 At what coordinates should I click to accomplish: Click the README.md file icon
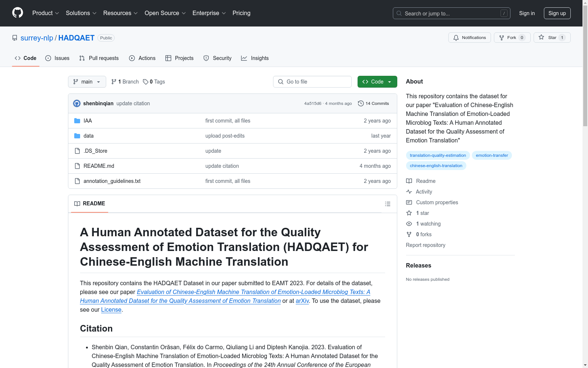pos(77,166)
